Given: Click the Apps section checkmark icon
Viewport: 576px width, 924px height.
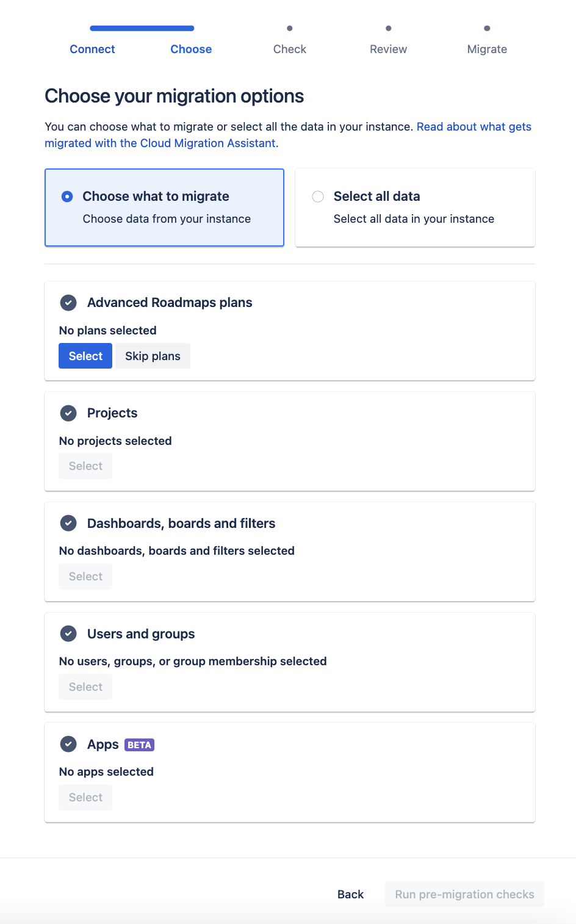Looking at the screenshot, I should click(x=68, y=745).
